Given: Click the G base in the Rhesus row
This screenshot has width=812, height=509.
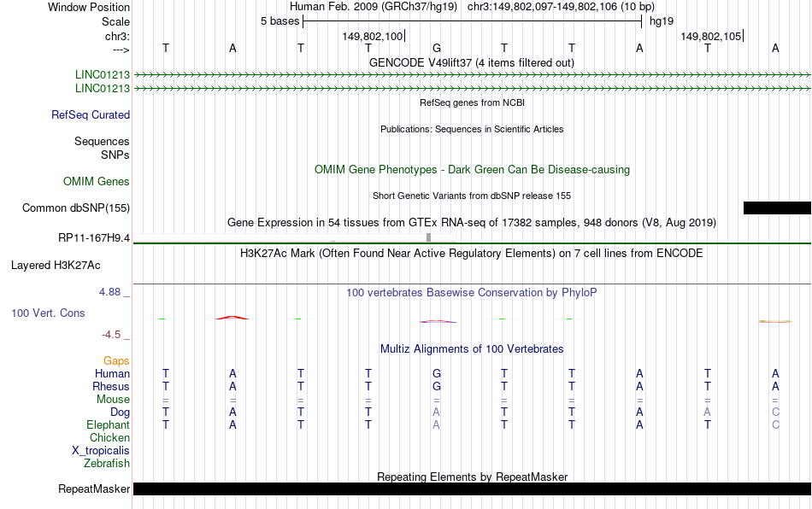Looking at the screenshot, I should coord(437,386).
